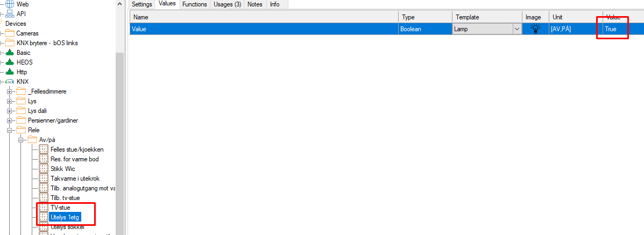Open the Lamp template dropdown
This screenshot has height=235, width=644.
pyautogui.click(x=517, y=29)
